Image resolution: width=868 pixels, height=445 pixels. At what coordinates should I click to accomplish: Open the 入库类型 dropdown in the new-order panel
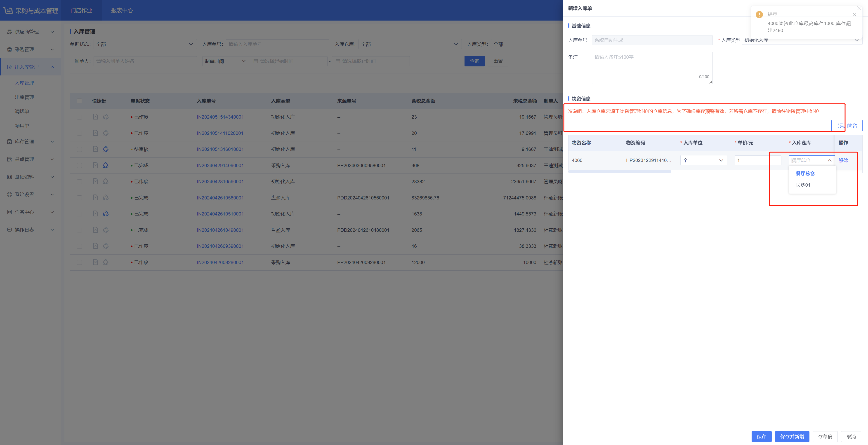802,40
